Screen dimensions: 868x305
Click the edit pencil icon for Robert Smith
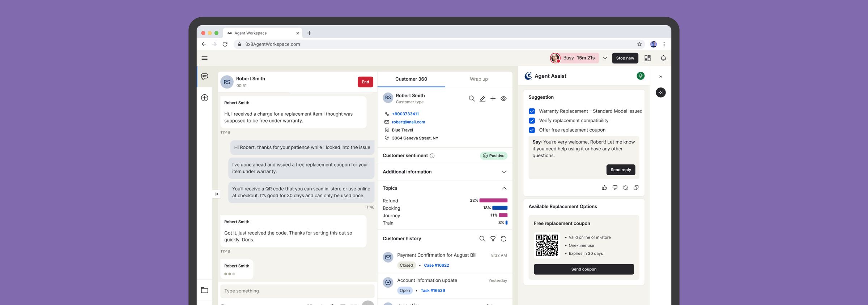click(482, 99)
